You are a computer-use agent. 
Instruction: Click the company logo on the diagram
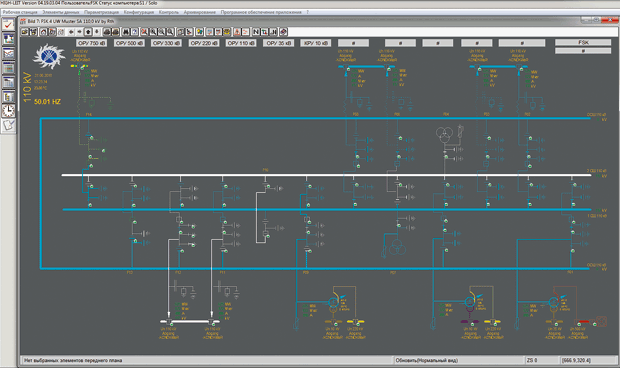49,56
